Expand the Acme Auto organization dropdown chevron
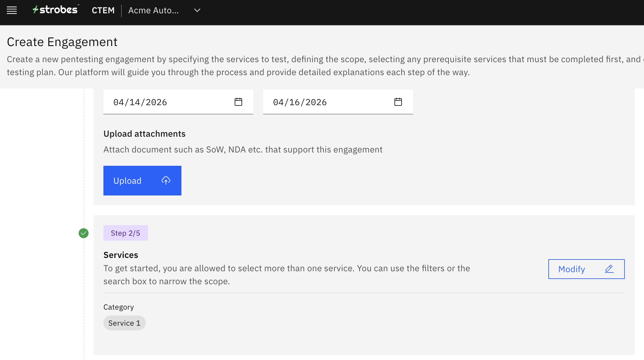 197,11
